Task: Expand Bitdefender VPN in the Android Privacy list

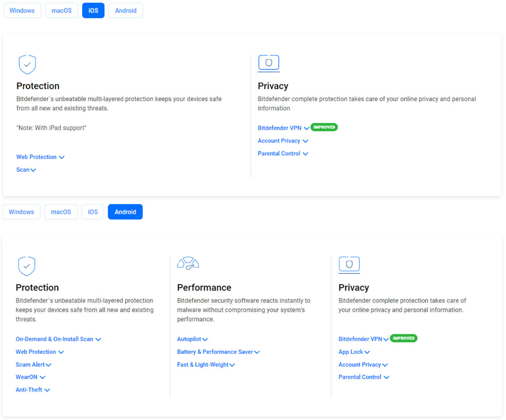Action: click(363, 339)
